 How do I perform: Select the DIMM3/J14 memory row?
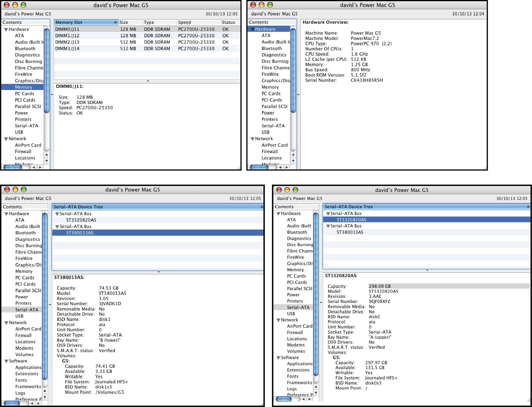click(147, 48)
